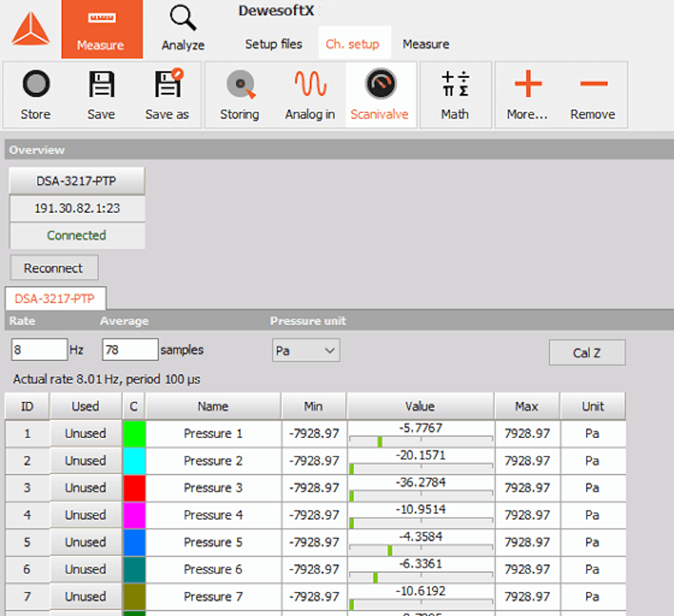Screen dimensions: 674x616
Task: Click the Connected status label
Action: click(x=77, y=236)
